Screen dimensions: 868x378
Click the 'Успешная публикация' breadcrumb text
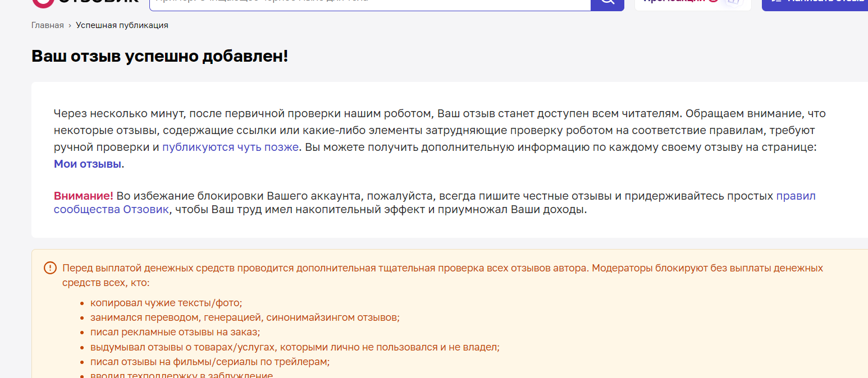click(x=122, y=25)
